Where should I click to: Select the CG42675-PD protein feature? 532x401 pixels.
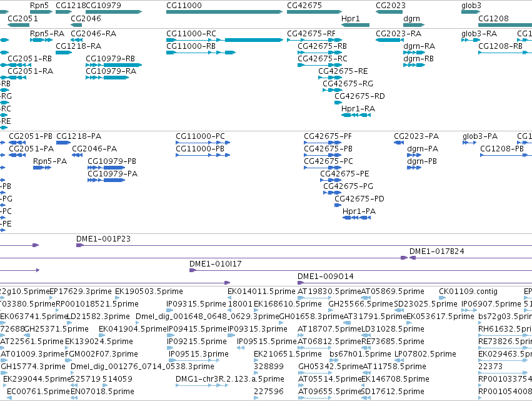point(338,205)
